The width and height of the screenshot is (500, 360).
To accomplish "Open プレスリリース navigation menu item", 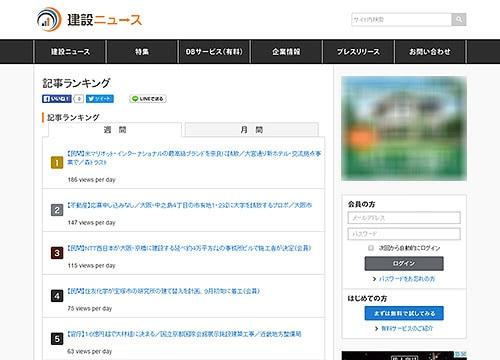I will [358, 52].
